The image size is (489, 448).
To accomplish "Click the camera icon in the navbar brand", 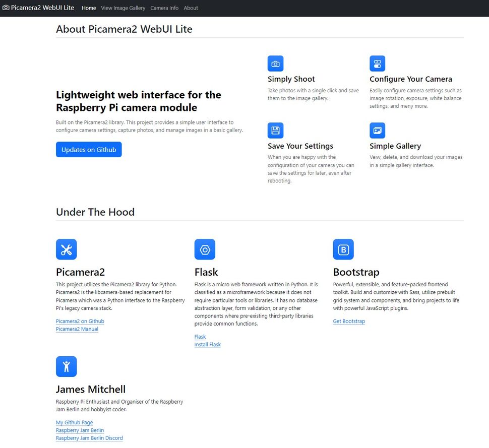I will [6, 8].
